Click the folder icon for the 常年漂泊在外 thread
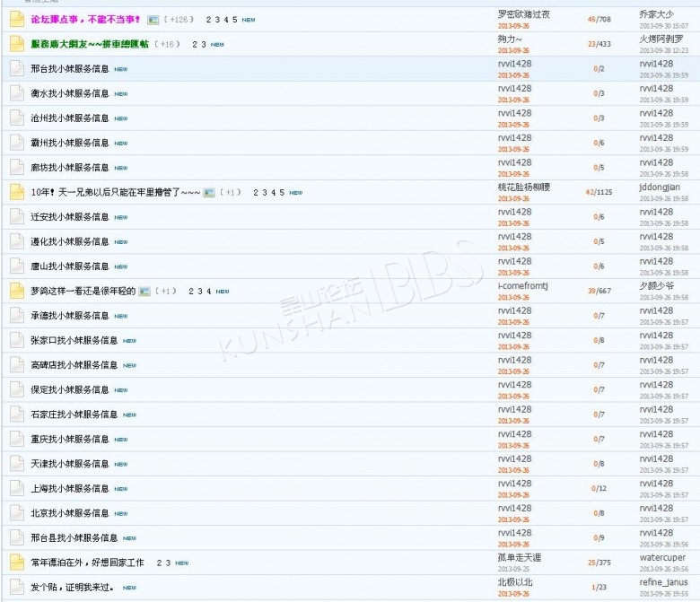The height and width of the screenshot is (602, 700). click(x=16, y=563)
